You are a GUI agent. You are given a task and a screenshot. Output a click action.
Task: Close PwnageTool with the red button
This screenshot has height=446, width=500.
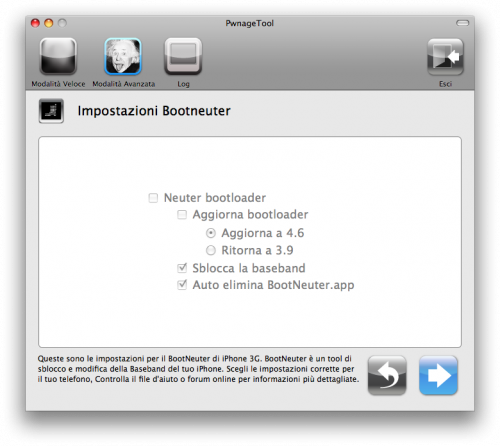click(35, 23)
